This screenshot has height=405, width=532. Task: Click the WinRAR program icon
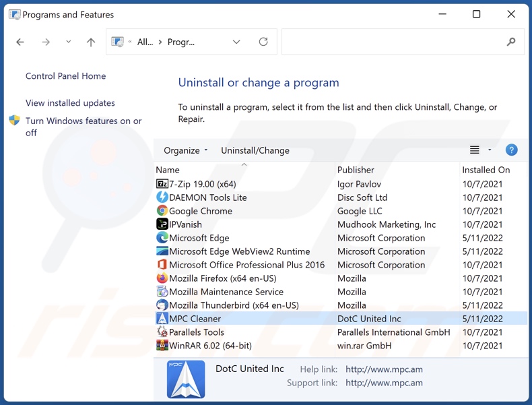pos(162,345)
